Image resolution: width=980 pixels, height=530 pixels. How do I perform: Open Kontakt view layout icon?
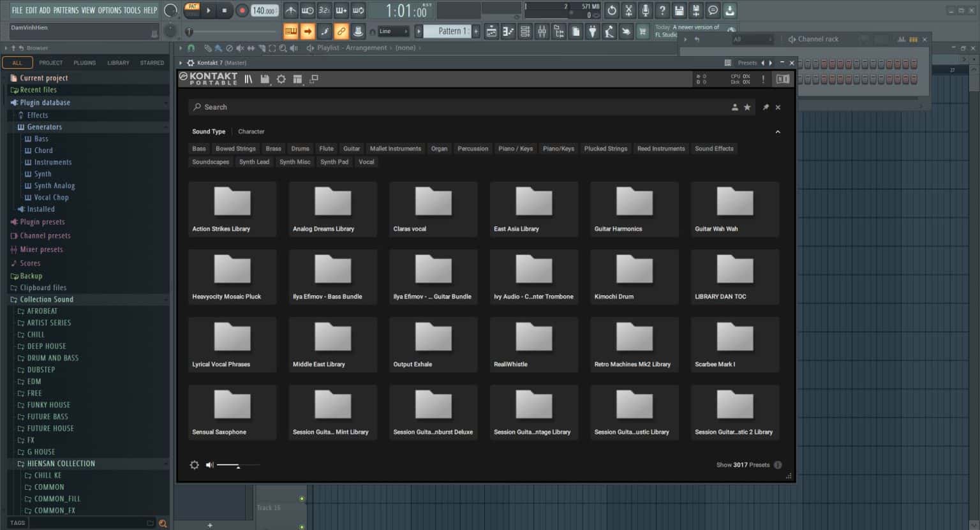pos(297,79)
